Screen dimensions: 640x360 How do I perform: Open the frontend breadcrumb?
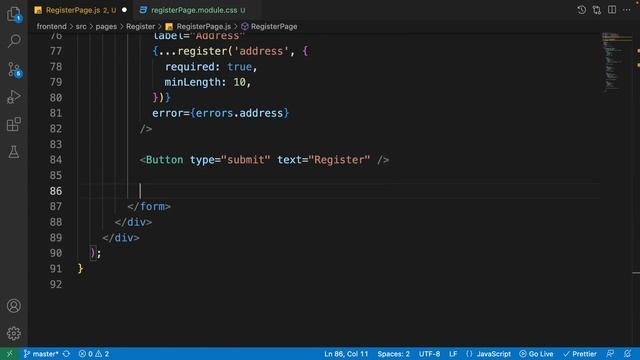pos(51,27)
